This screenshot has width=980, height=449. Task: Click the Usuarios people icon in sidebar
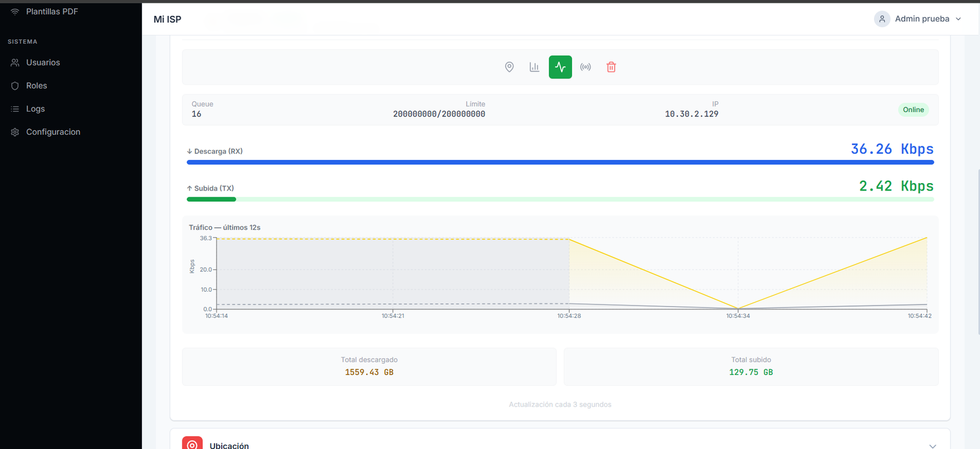pos(15,62)
